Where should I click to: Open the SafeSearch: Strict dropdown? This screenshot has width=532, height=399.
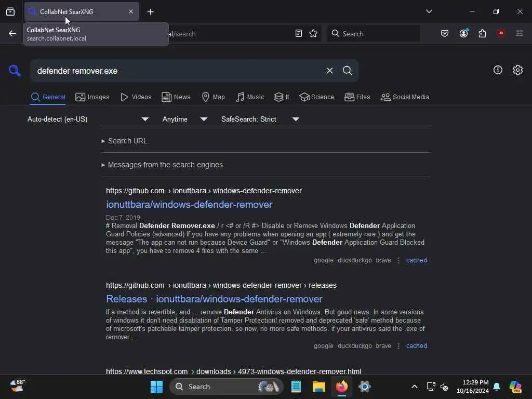pos(260,119)
